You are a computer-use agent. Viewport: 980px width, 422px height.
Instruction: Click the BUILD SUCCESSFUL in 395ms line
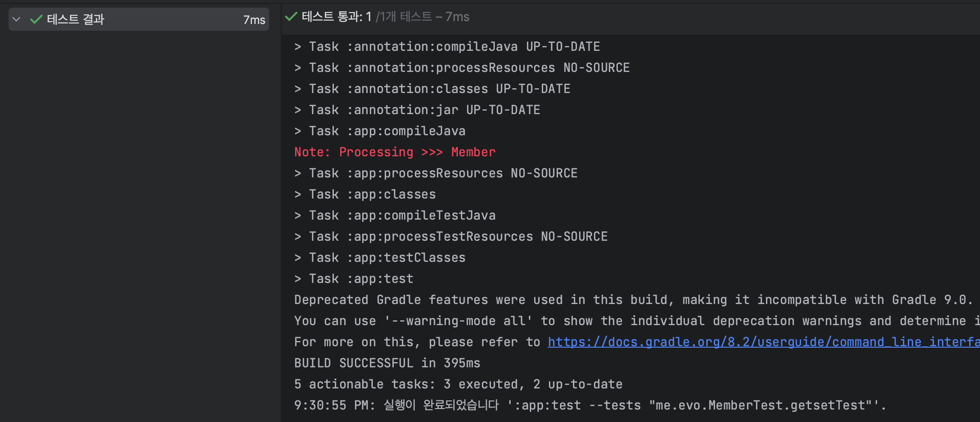click(387, 363)
